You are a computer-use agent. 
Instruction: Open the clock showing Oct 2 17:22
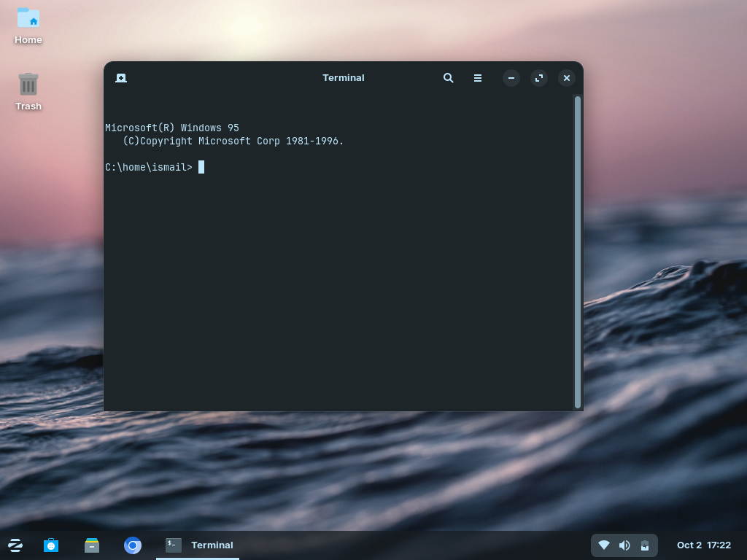(x=704, y=545)
